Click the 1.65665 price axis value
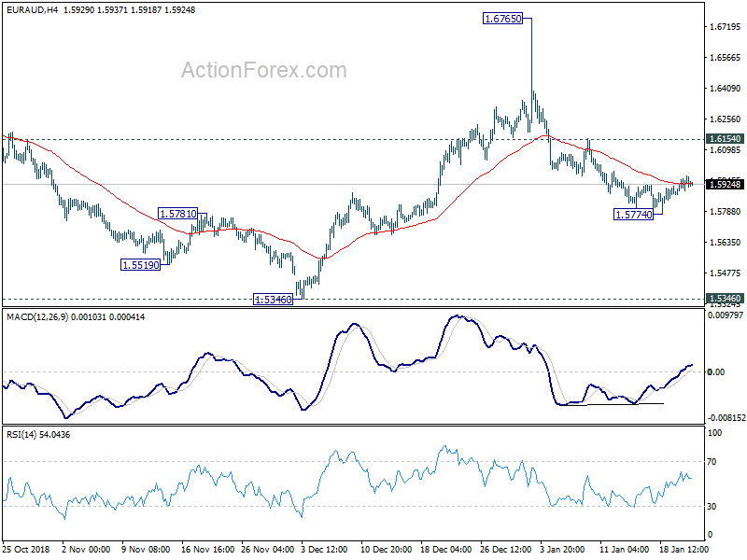The height and width of the screenshot is (560, 747). point(726,58)
